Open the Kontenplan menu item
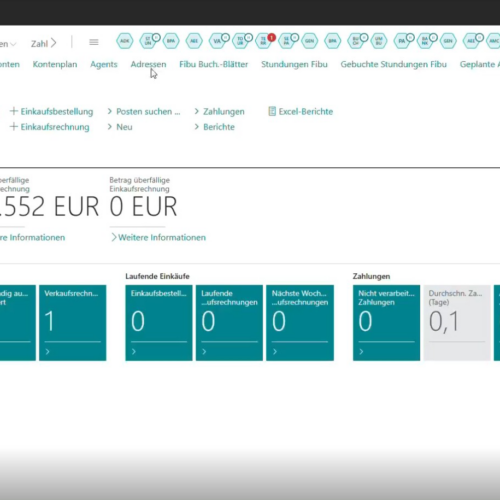Screen dimensions: 500x500 click(55, 64)
